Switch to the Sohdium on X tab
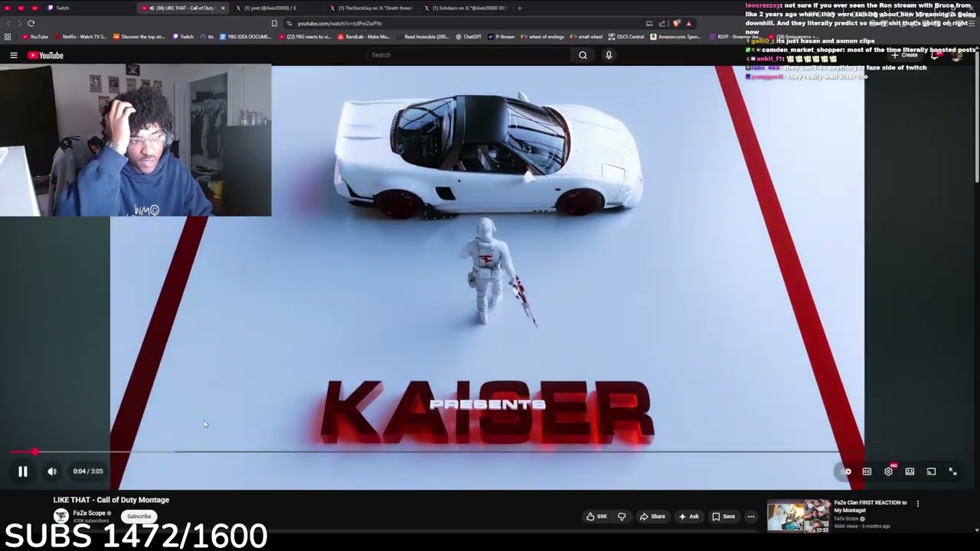Image resolution: width=980 pixels, height=551 pixels. click(x=467, y=8)
